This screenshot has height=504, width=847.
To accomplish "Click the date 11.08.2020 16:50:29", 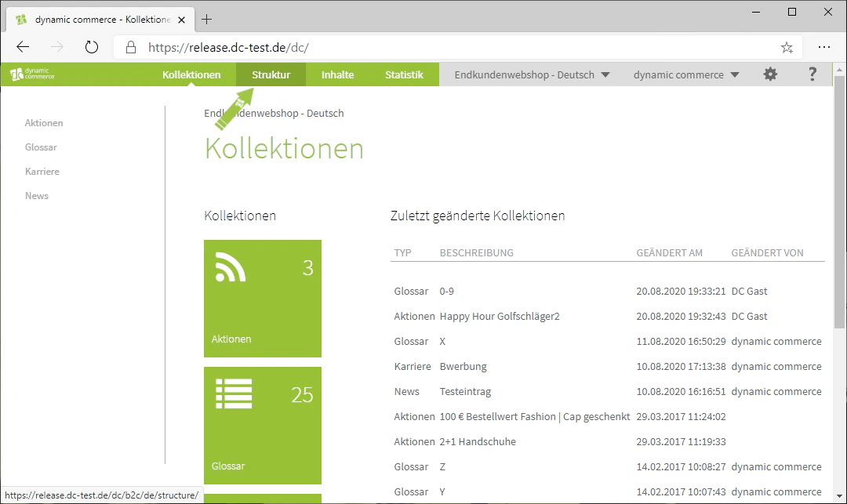I will point(681,342).
